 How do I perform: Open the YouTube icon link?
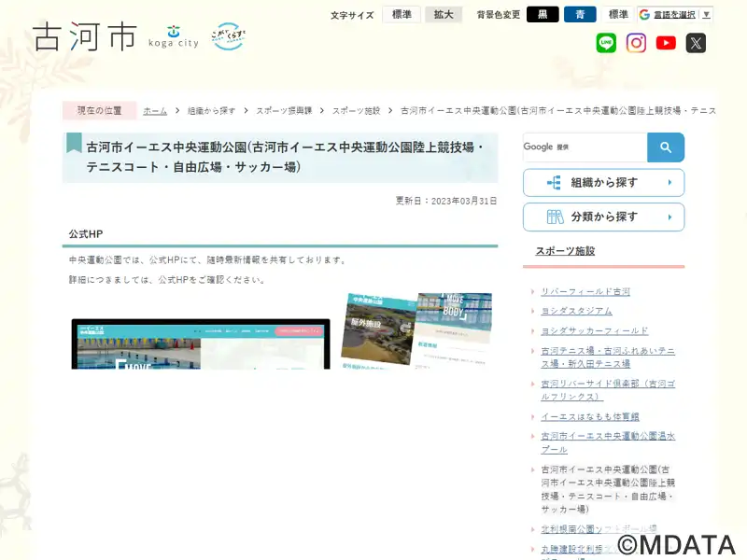666,43
